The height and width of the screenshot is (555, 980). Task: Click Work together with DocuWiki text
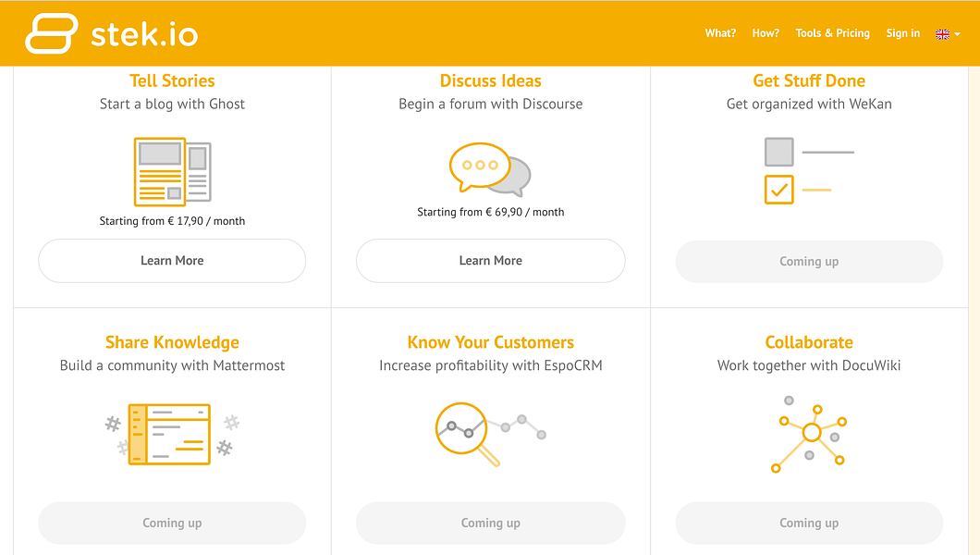point(809,365)
